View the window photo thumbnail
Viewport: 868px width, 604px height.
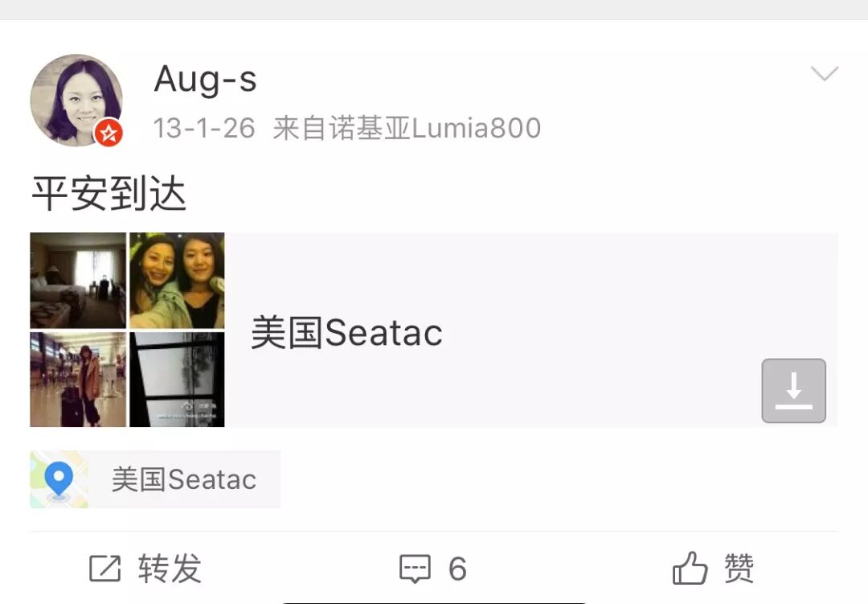coord(177,380)
